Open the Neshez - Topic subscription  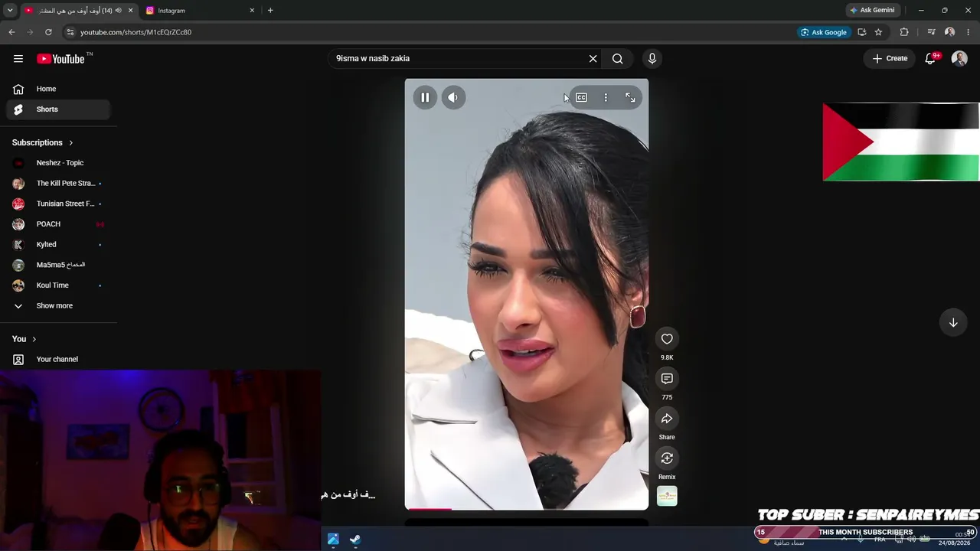58,163
